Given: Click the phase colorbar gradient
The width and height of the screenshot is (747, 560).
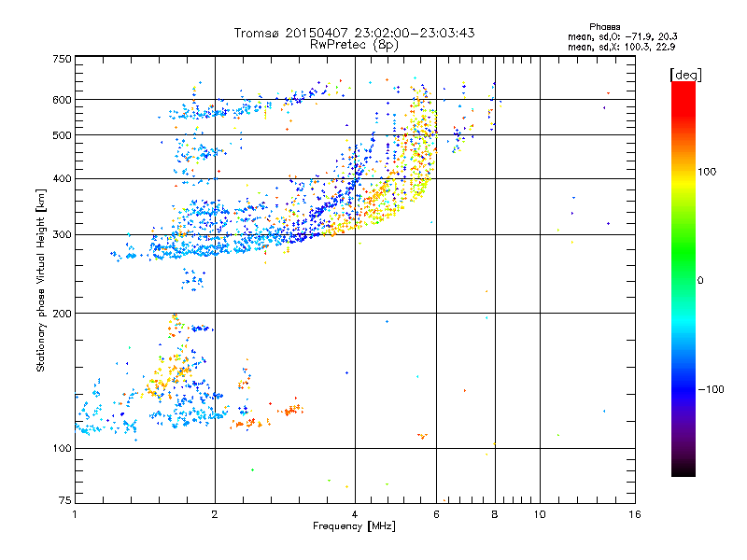Looking at the screenshot, I should tap(684, 278).
